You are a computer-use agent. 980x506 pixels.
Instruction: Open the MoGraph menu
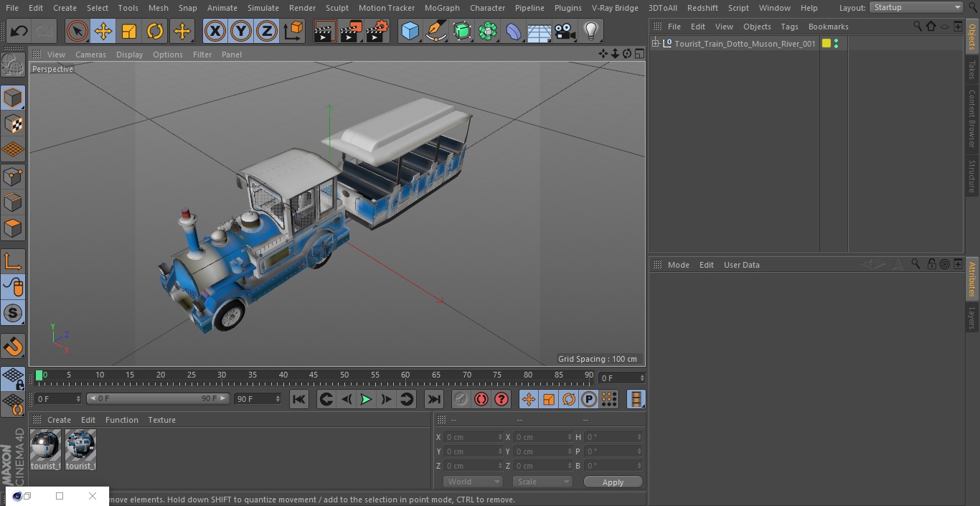[442, 8]
